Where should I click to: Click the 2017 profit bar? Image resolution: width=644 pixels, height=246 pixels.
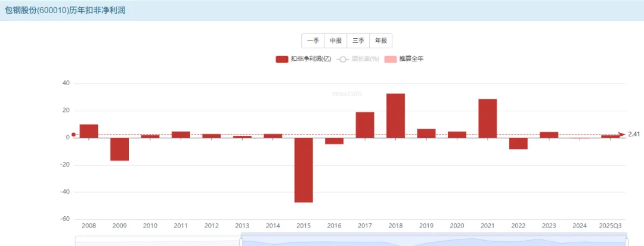[365, 125]
